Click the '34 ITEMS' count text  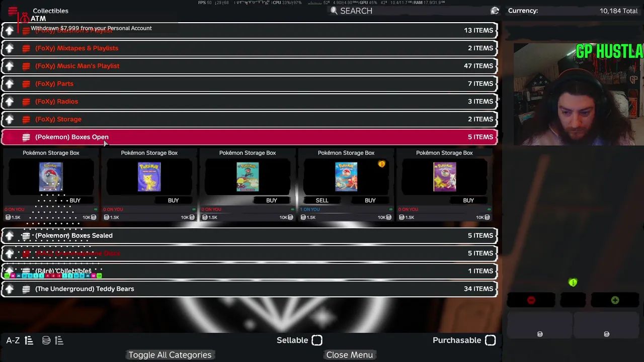point(478,289)
